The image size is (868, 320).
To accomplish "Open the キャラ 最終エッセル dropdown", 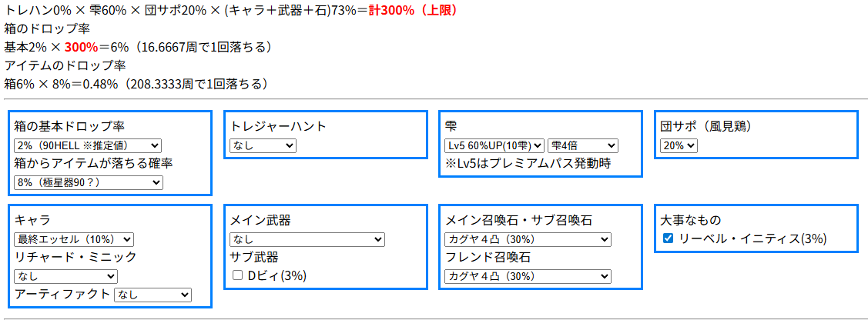I will (x=74, y=239).
